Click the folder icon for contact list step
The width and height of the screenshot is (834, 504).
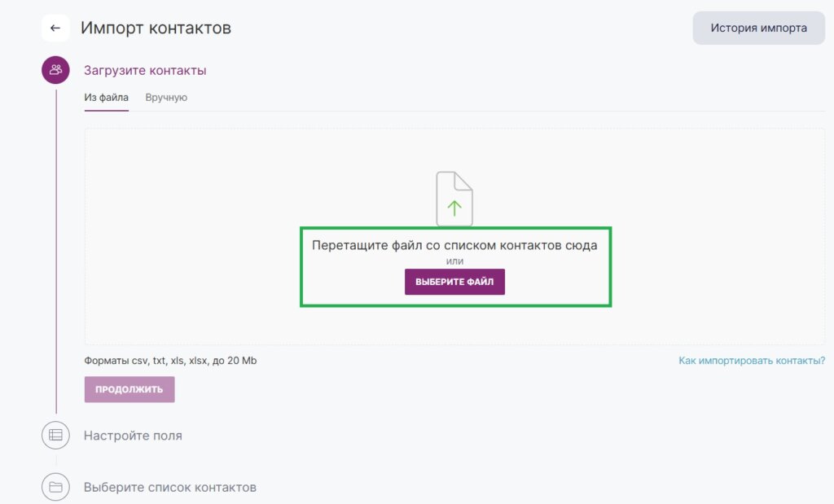55,487
